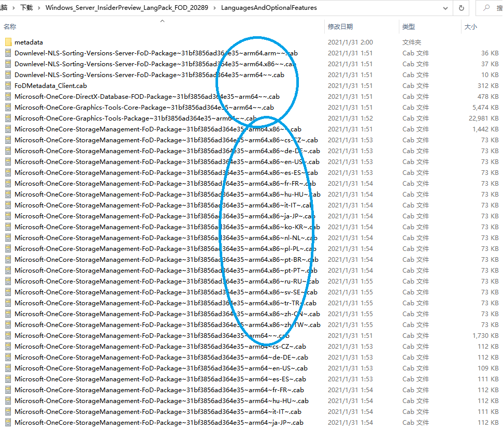Screen dimensions: 504x431
Task: Click icon of StorageManagement arm64~~.cab 1,730 KB
Action: point(8,336)
